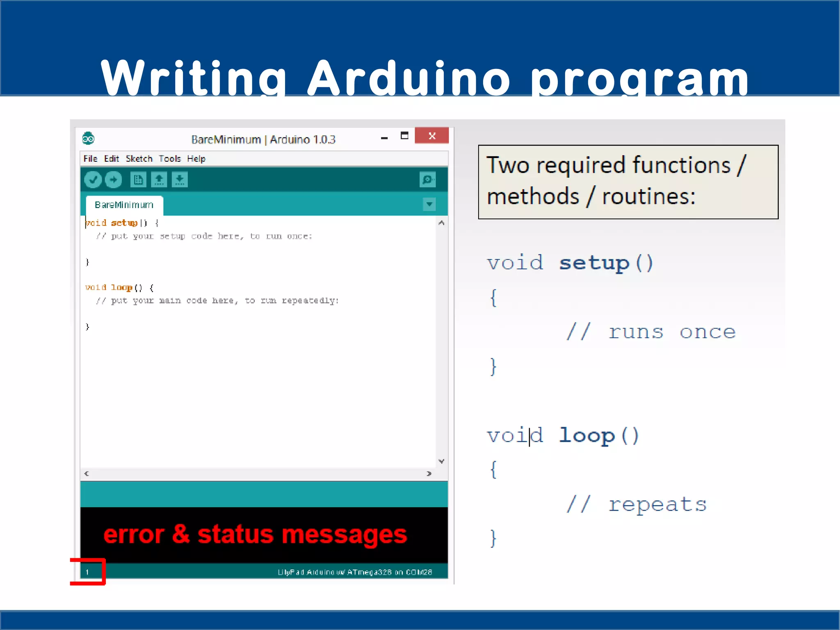Screen dimensions: 840x630
Task: Close the Arduino window with red X
Action: (x=432, y=136)
